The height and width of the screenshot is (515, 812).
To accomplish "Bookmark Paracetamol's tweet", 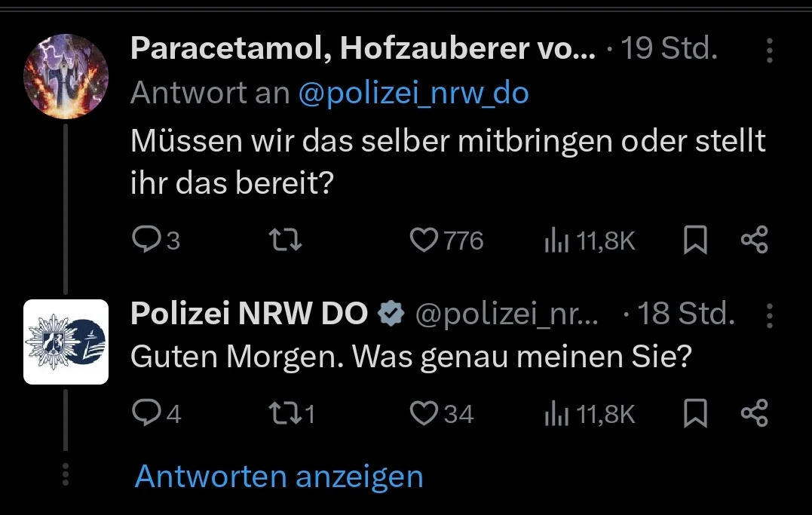I will [695, 240].
